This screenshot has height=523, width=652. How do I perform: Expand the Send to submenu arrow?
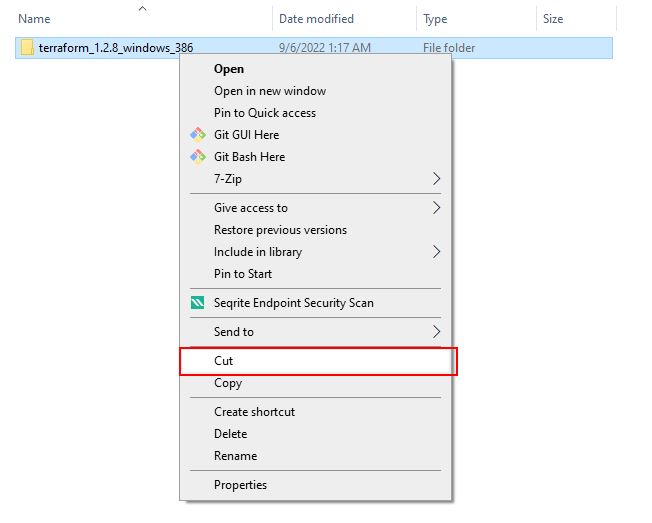[x=436, y=332]
